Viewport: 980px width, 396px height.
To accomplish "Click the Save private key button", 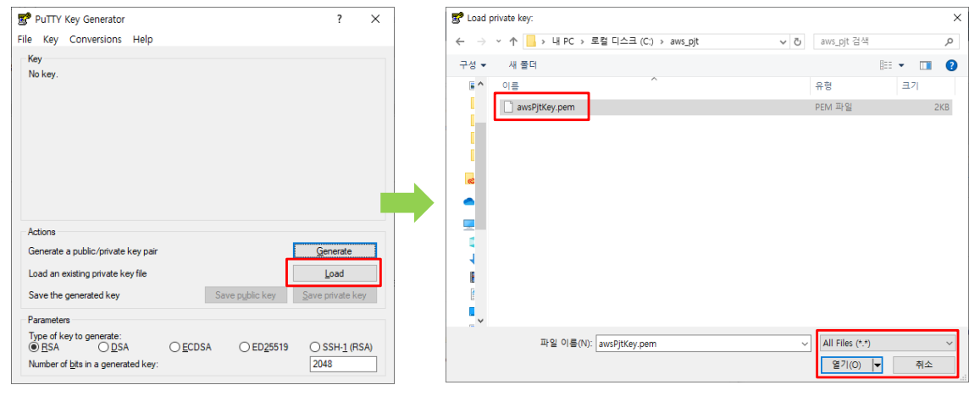I will pyautogui.click(x=335, y=294).
